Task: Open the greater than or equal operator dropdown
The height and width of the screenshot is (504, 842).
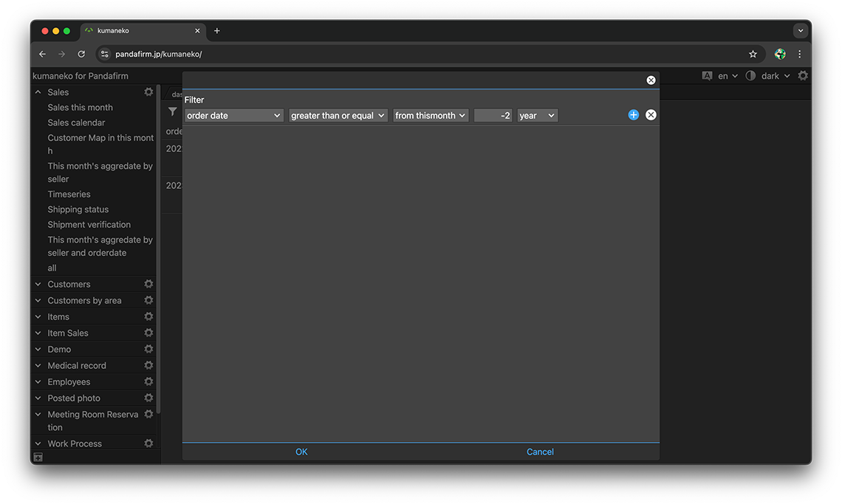Action: [x=338, y=116]
